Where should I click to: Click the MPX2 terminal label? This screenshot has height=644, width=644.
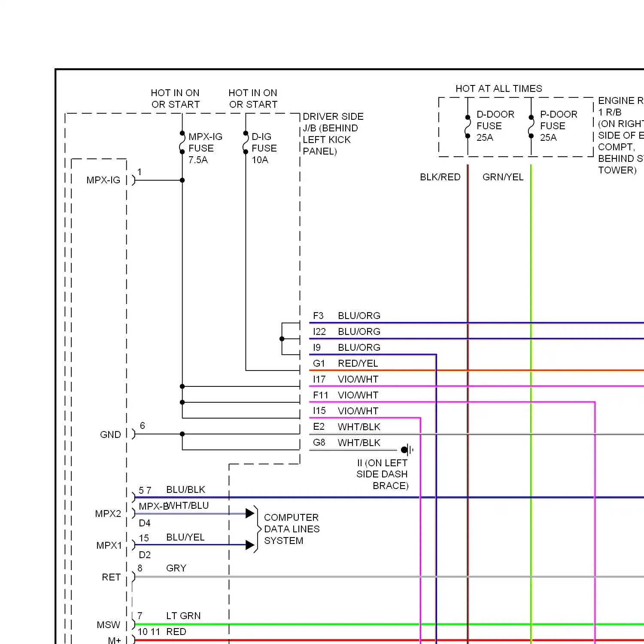[108, 513]
